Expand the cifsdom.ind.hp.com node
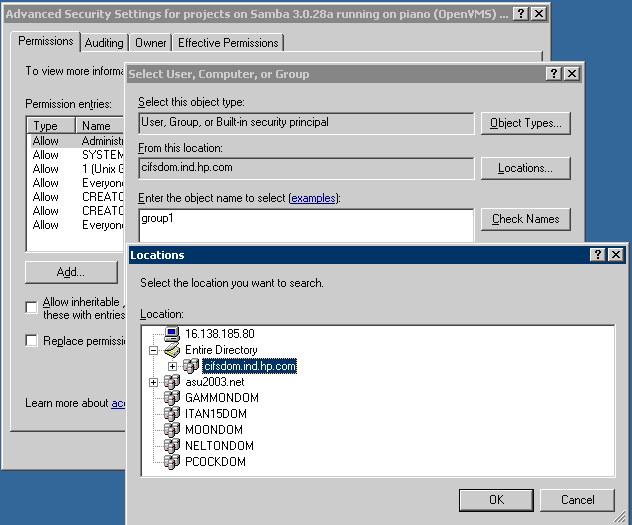This screenshot has width=632, height=525. pos(172,366)
